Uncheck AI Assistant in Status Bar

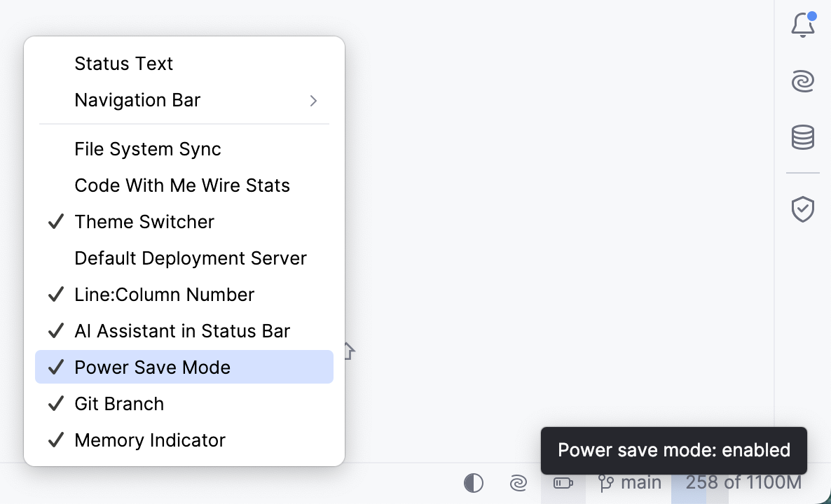click(x=181, y=330)
